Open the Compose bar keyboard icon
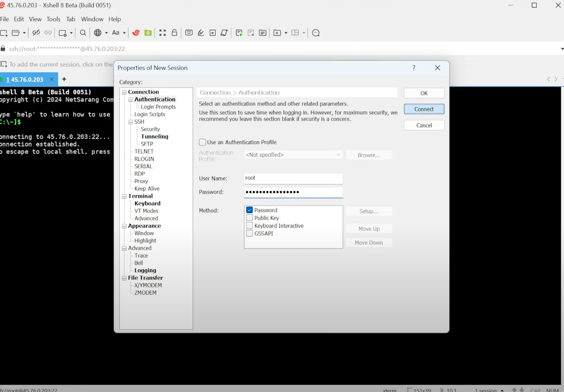The width and height of the screenshot is (564, 392). (x=189, y=32)
